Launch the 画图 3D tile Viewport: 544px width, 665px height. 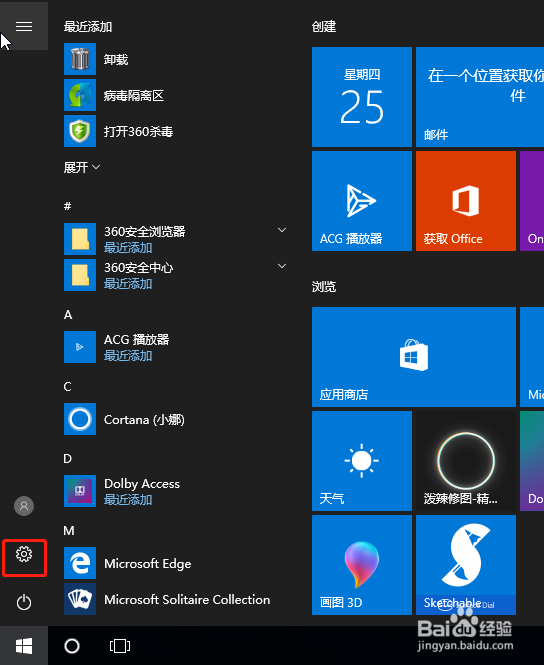(x=362, y=565)
